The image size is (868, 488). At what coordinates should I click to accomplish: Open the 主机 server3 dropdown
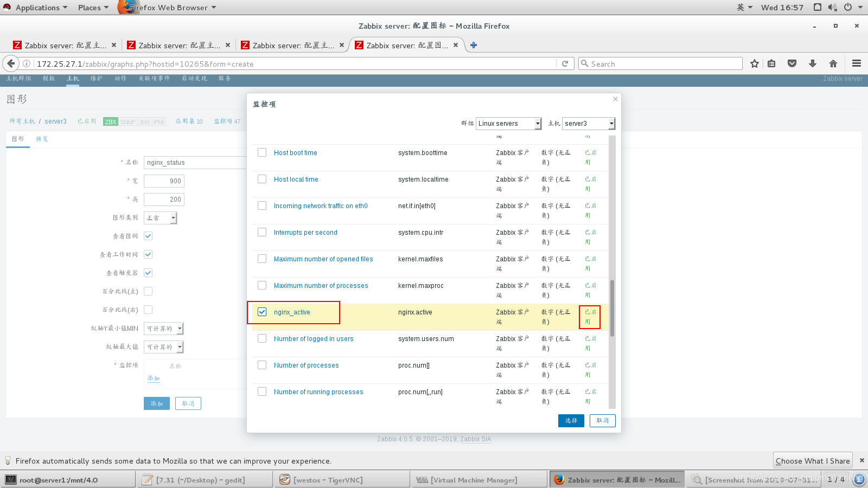[x=589, y=124]
